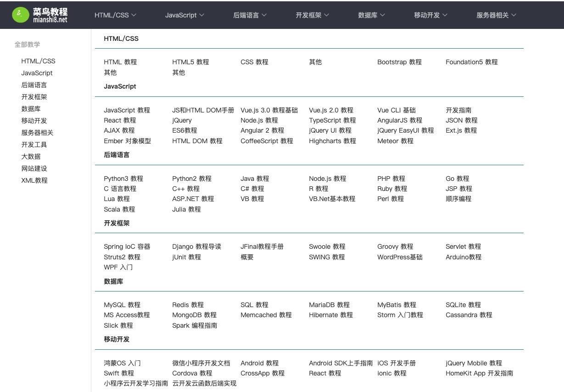Viewport: 564px width, 392px height.
Task: Open the PHP 教程 link
Action: pyautogui.click(x=391, y=179)
